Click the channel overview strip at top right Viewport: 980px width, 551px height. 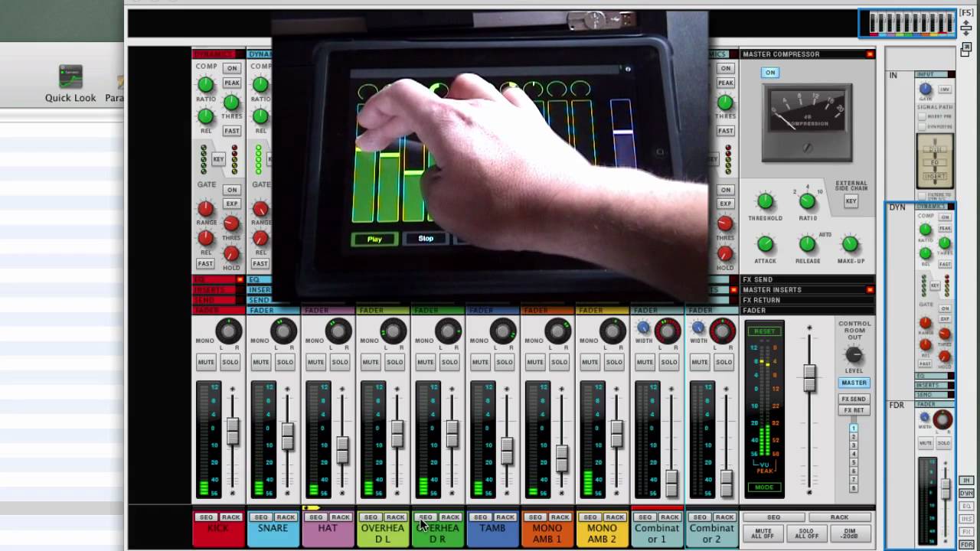(907, 24)
